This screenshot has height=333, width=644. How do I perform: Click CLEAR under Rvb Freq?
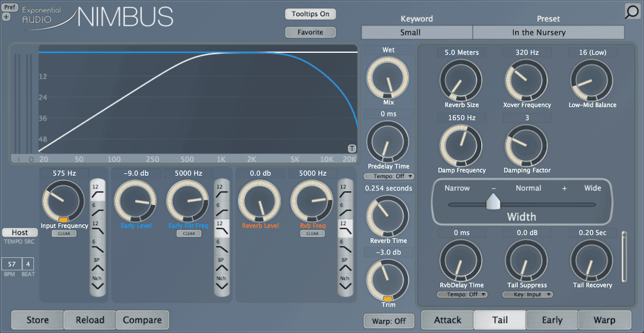coord(312,234)
